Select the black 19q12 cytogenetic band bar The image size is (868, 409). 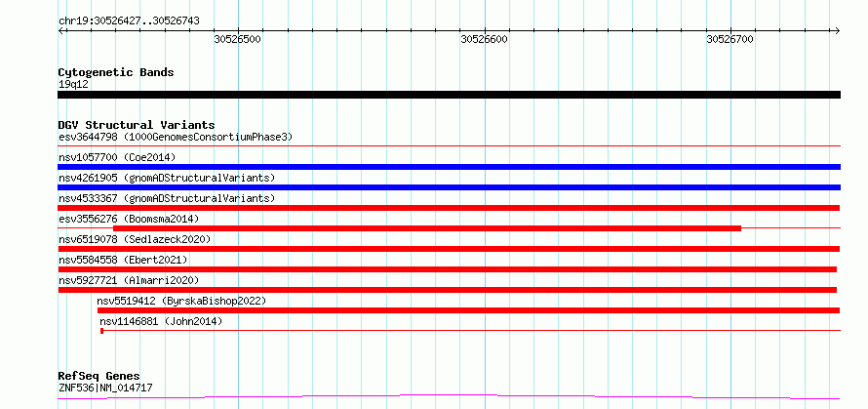coord(449,95)
